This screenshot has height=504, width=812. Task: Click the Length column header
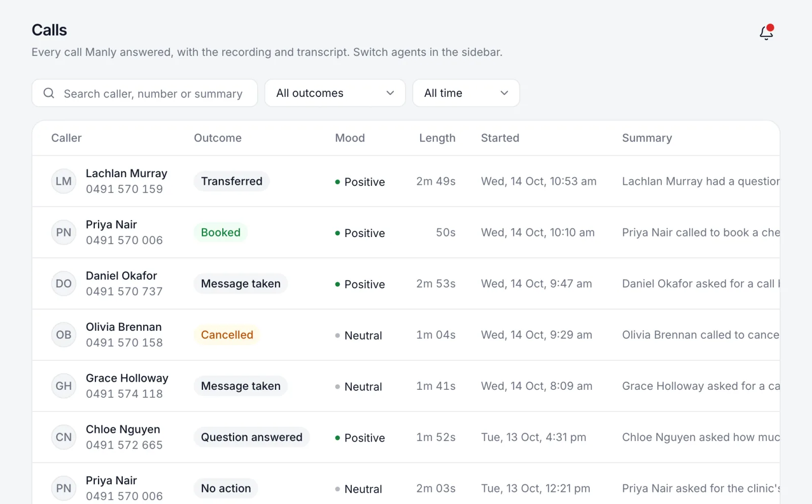coord(437,138)
